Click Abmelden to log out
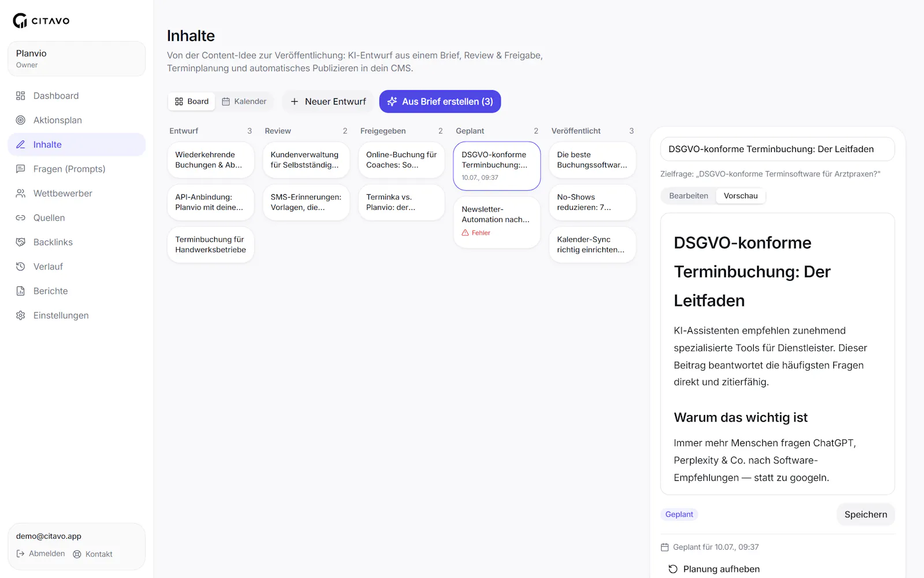 [x=40, y=554]
